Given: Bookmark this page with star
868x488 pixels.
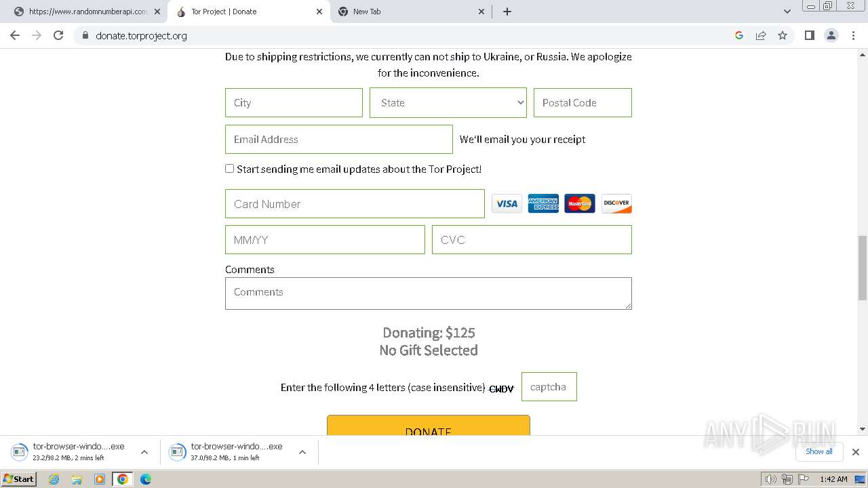Looking at the screenshot, I should pyautogui.click(x=783, y=35).
